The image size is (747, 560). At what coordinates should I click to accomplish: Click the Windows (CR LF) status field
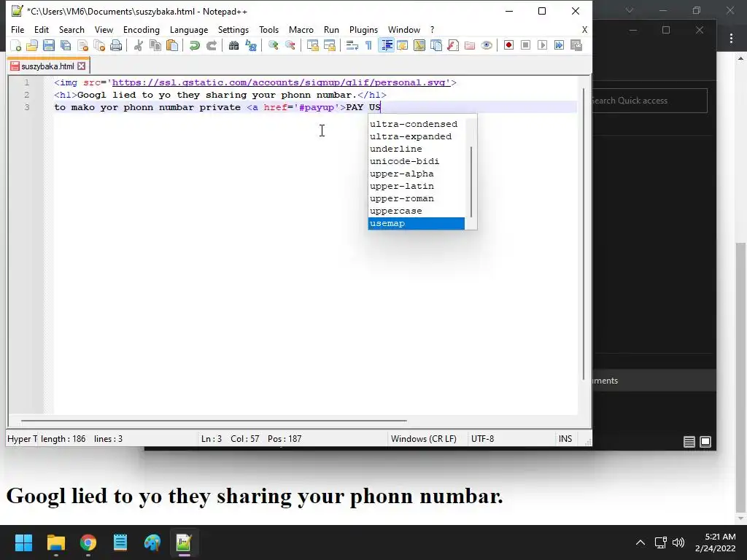(x=424, y=438)
